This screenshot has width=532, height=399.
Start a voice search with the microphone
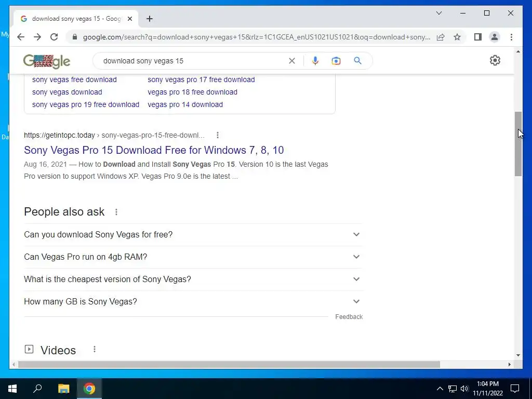(315, 61)
